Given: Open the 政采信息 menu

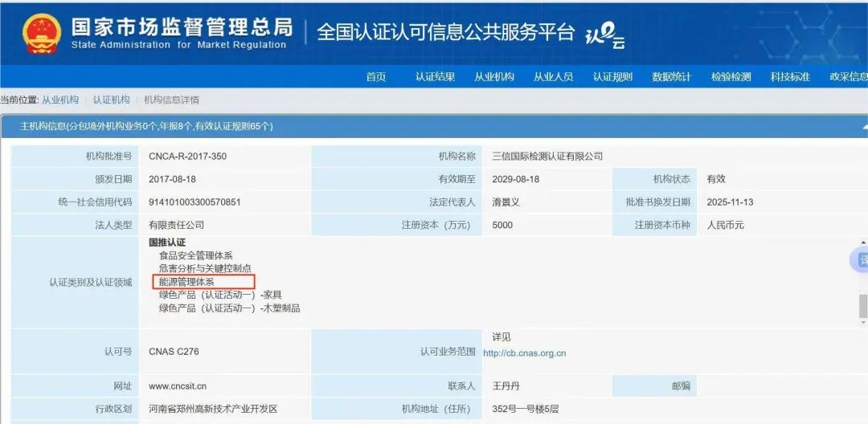Looking at the screenshot, I should coord(849,77).
